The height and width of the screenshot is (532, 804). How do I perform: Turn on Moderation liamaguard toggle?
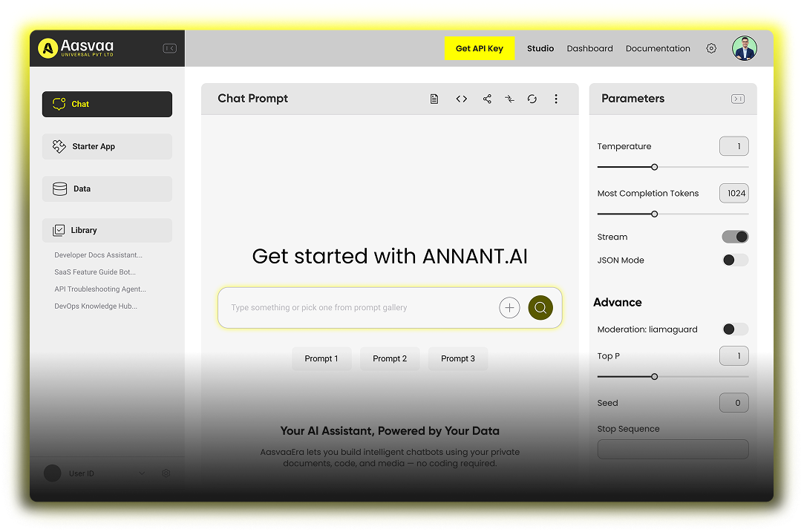(x=735, y=329)
